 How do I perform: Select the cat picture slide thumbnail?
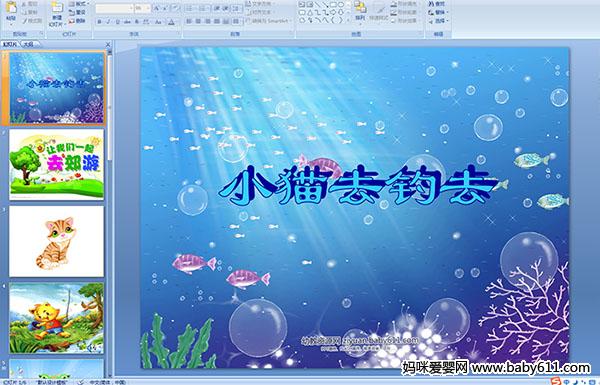56,241
